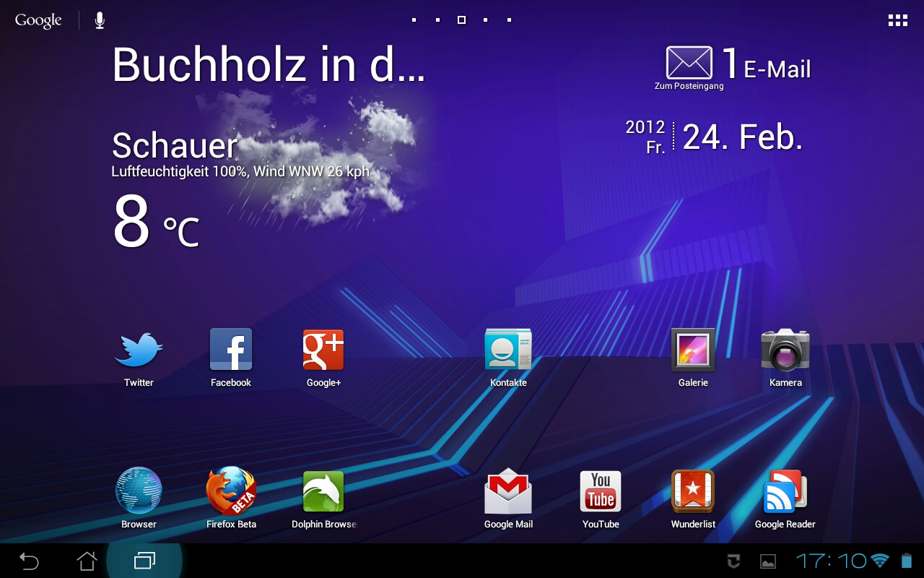
Task: Open the Galerie app
Action: (x=693, y=350)
